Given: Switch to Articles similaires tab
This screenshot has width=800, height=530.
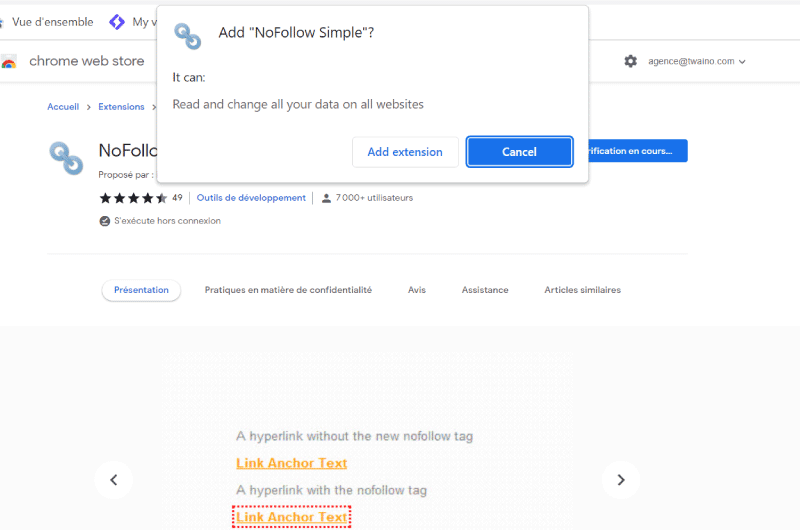Looking at the screenshot, I should pos(583,290).
